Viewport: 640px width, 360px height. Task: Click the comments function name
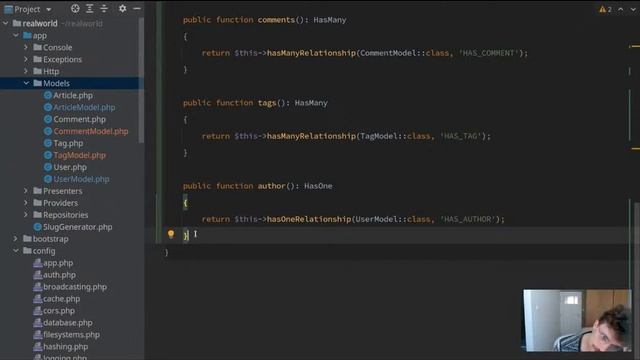(x=276, y=20)
